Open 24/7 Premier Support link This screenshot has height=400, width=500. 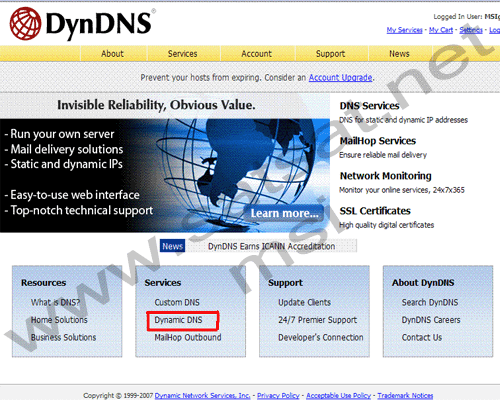pyautogui.click(x=317, y=320)
